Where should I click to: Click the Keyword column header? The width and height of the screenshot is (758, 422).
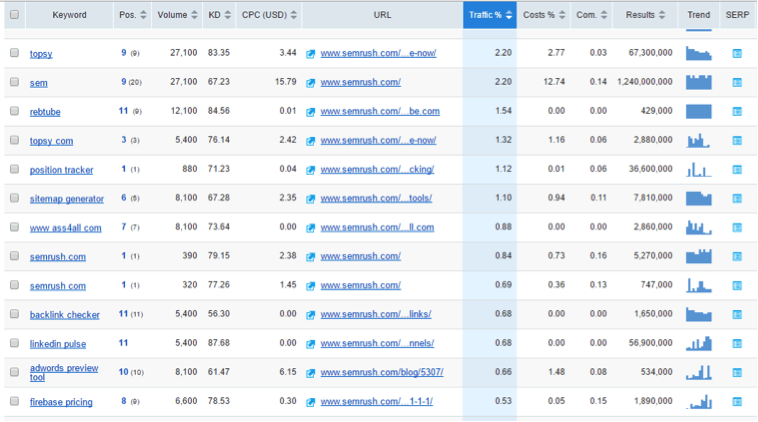tap(69, 15)
